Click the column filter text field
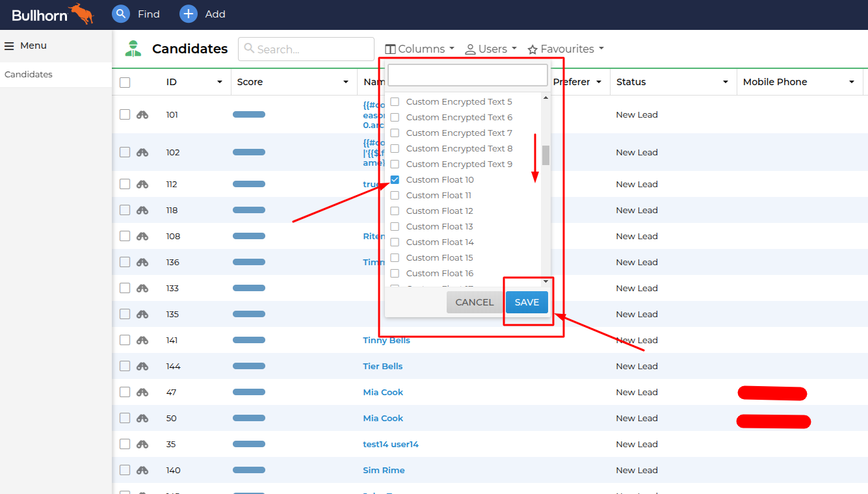Image resolution: width=868 pixels, height=494 pixels. pyautogui.click(x=467, y=75)
